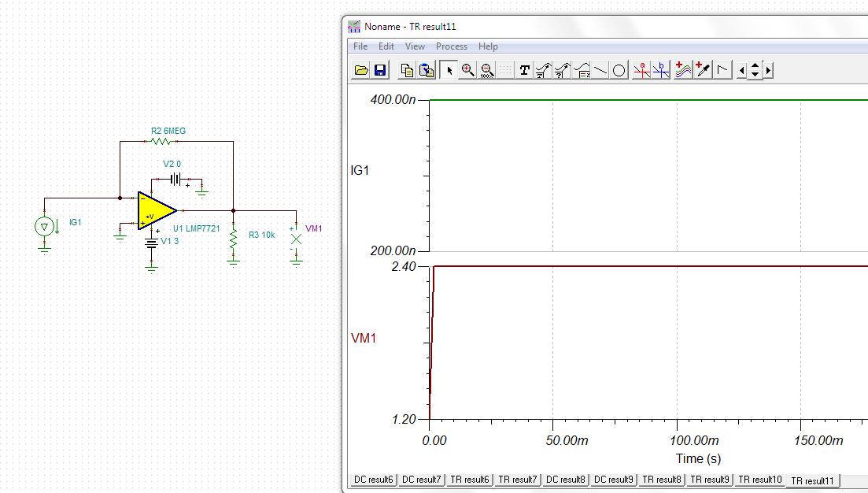Click the 2.40 axis value
This screenshot has height=493, width=868.
tap(404, 267)
